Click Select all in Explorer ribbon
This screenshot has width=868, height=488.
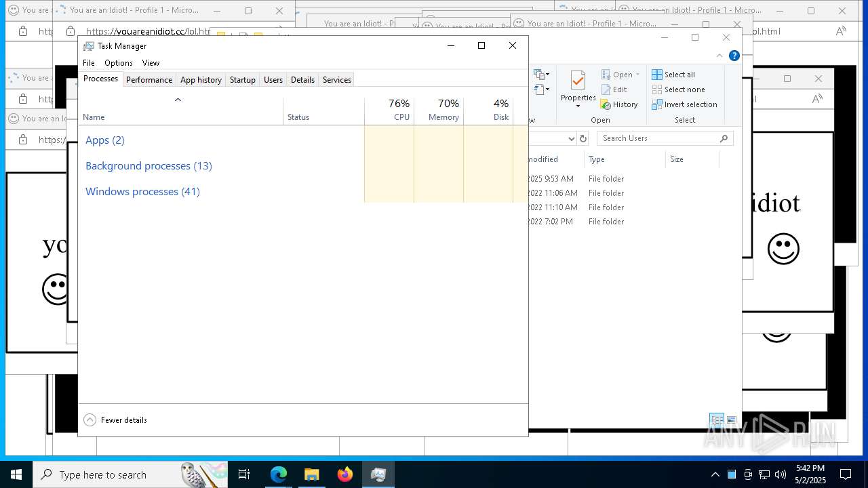click(x=673, y=75)
